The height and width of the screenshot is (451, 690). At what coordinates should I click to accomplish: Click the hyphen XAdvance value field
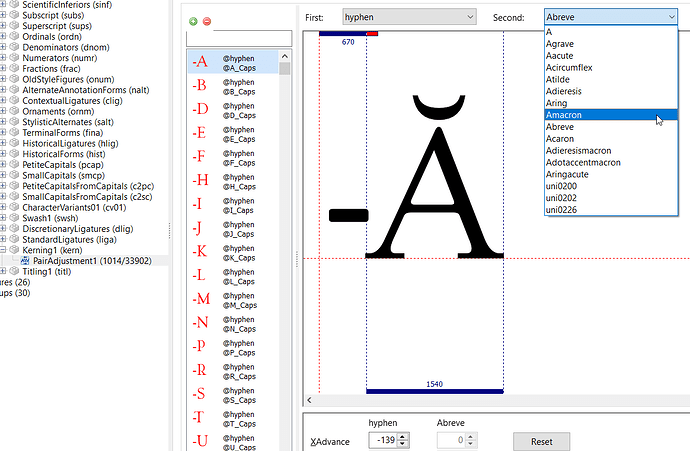pyautogui.click(x=383, y=440)
